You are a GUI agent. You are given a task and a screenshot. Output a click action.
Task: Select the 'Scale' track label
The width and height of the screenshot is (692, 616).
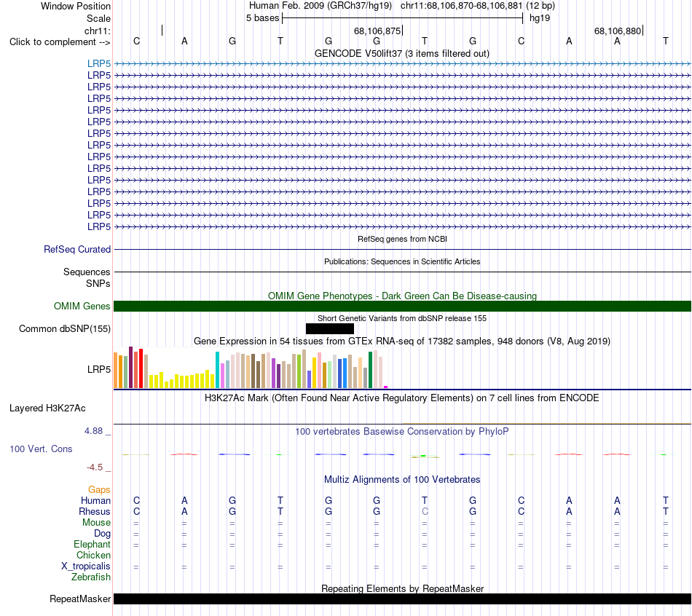98,18
